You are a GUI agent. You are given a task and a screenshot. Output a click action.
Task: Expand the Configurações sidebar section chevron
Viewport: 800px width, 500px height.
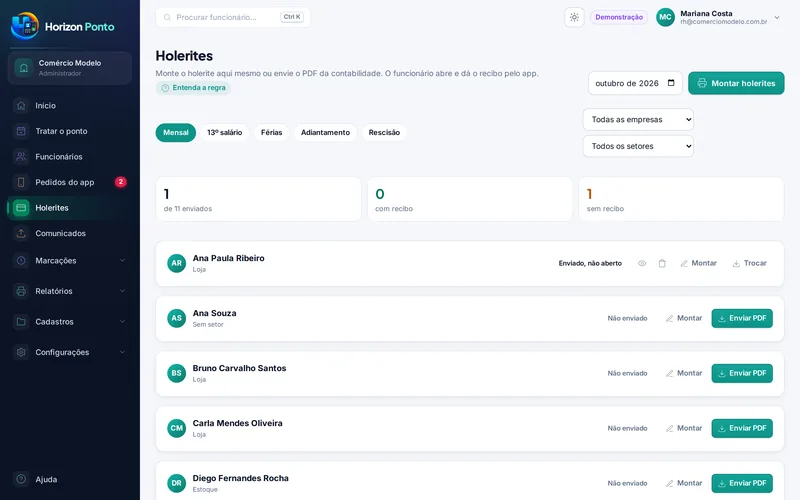[x=122, y=352]
